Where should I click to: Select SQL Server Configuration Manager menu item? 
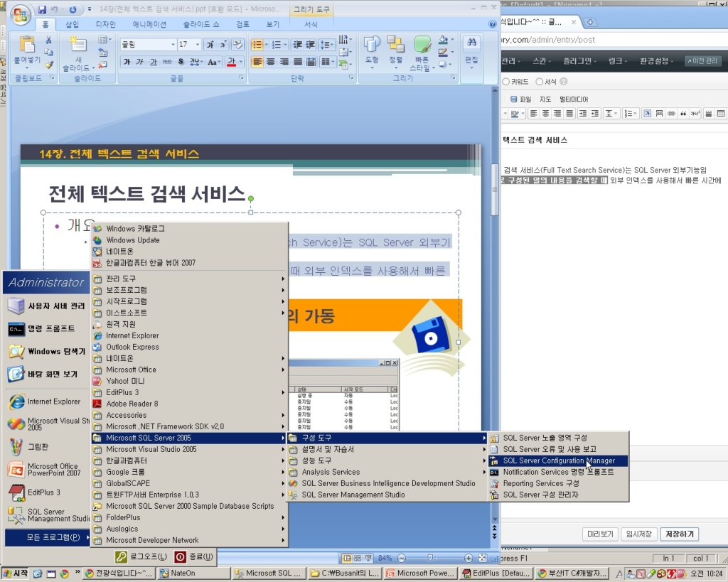[559, 461]
